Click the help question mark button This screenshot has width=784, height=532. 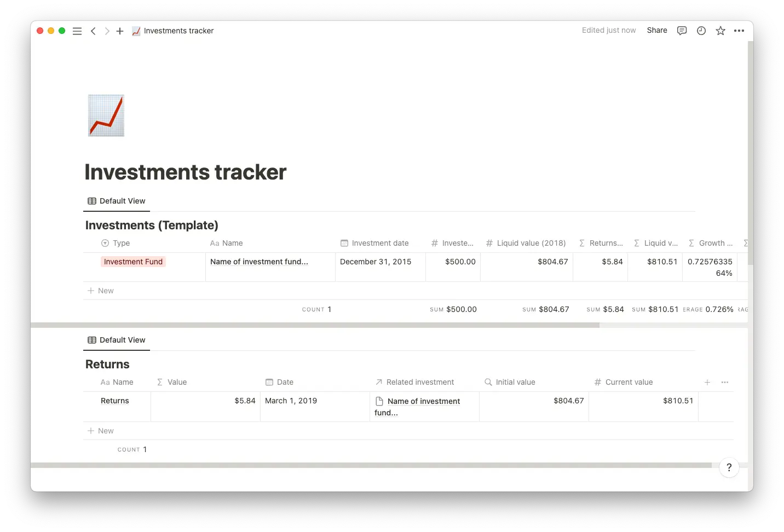(x=729, y=468)
